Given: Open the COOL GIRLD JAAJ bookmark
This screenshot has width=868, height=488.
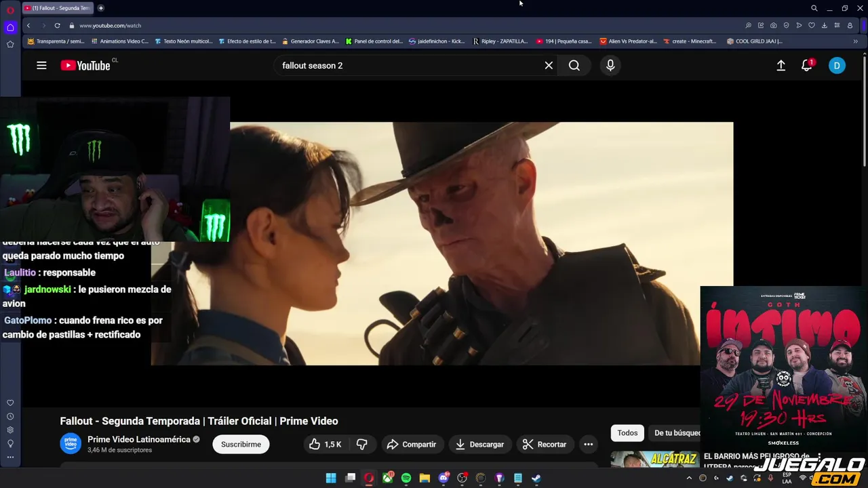Looking at the screenshot, I should (754, 41).
